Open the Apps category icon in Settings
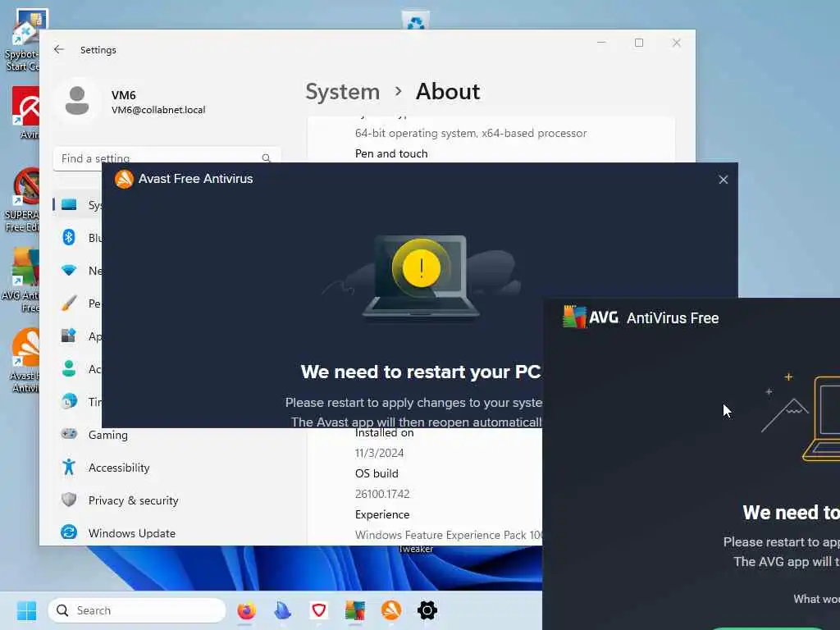The height and width of the screenshot is (630, 840). click(x=69, y=336)
